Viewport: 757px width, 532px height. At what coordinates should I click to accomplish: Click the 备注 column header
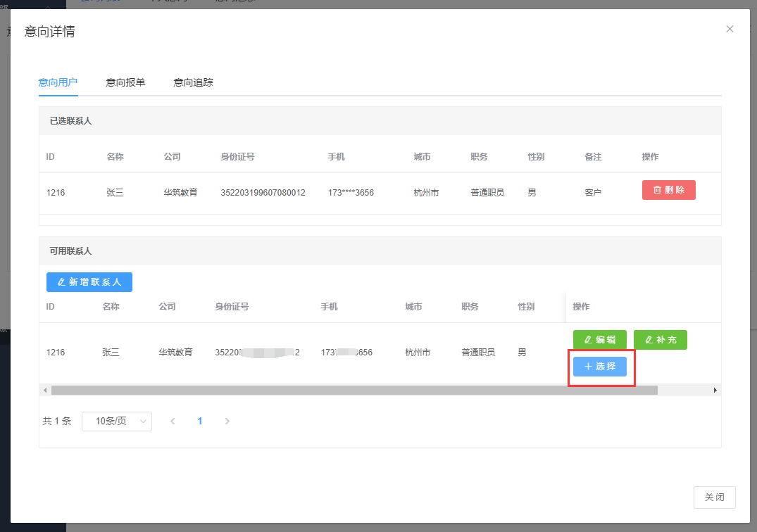[593, 157]
